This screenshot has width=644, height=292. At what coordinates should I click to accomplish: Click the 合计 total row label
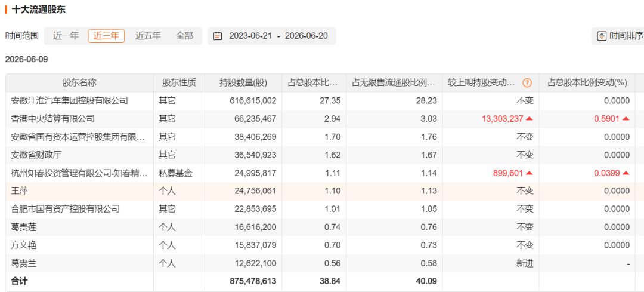19,281
